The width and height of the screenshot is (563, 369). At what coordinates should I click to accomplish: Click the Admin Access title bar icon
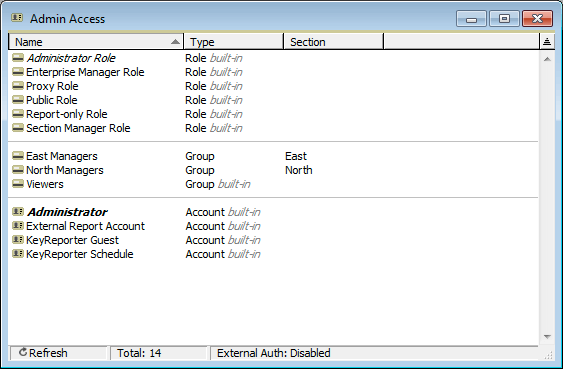click(17, 17)
